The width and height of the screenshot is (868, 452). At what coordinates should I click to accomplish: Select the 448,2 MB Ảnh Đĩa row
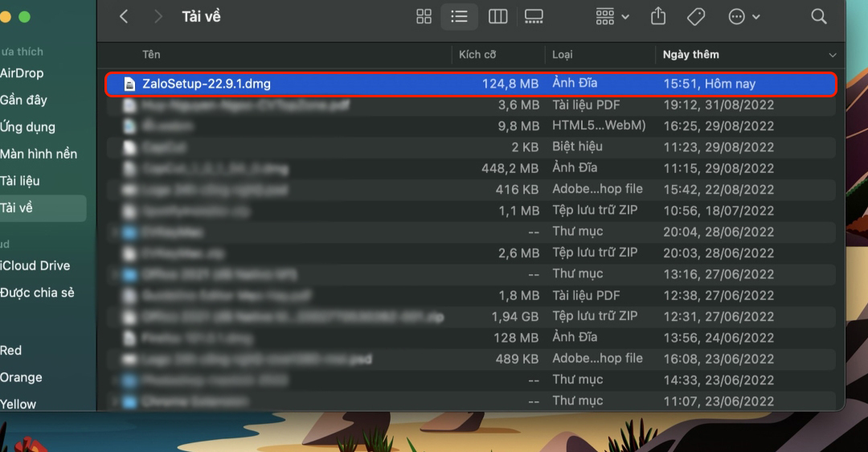pyautogui.click(x=470, y=168)
